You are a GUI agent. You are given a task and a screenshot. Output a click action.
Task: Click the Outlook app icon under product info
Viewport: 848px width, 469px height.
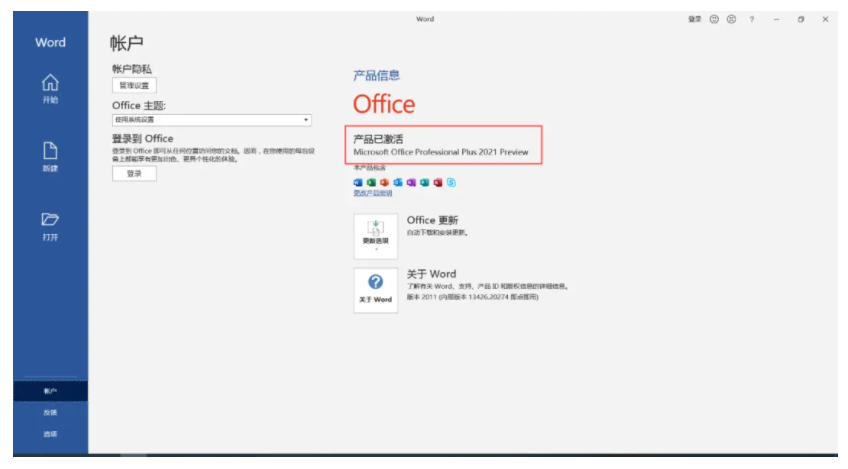398,183
